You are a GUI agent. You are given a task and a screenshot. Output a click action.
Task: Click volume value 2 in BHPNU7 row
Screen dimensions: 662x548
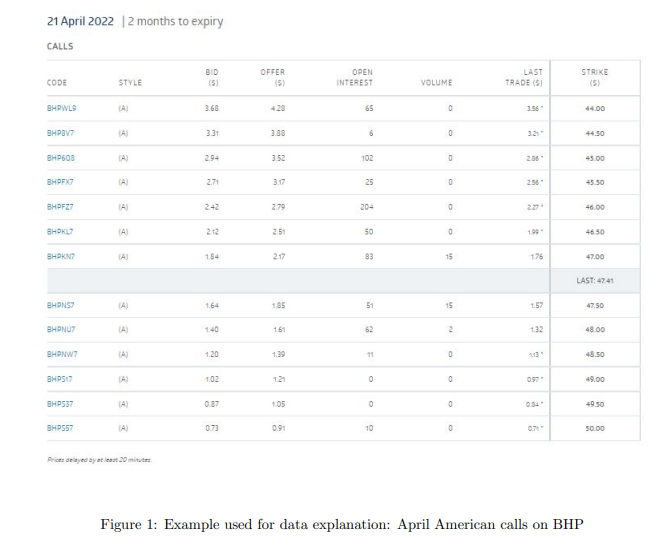450,330
